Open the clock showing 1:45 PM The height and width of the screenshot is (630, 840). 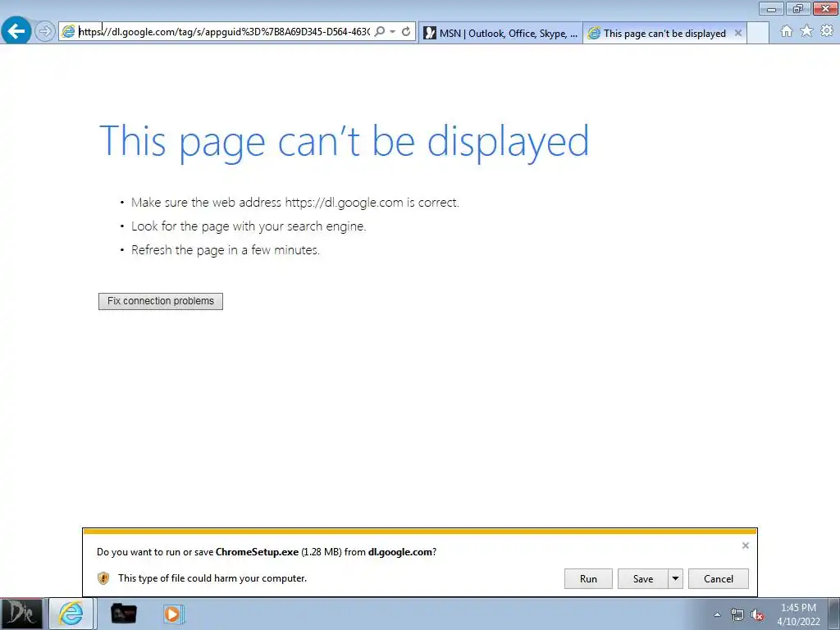pos(798,614)
